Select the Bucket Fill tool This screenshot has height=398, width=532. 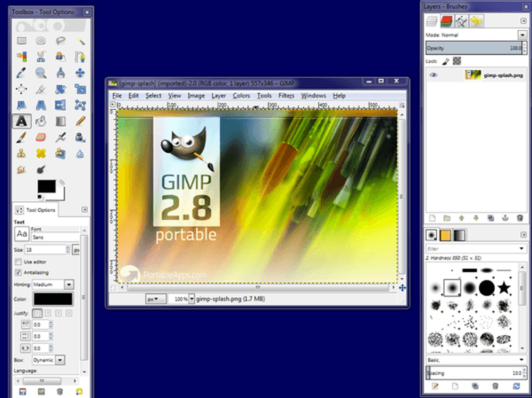tap(41, 121)
